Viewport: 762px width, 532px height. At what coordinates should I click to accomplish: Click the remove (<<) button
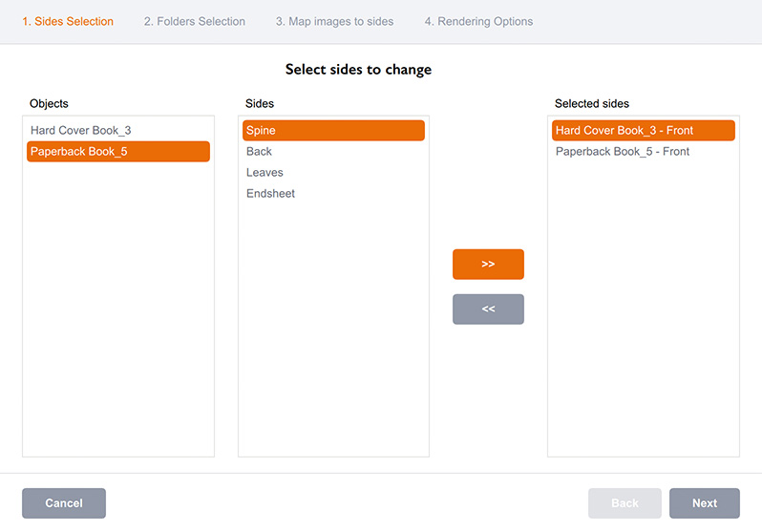coord(488,309)
